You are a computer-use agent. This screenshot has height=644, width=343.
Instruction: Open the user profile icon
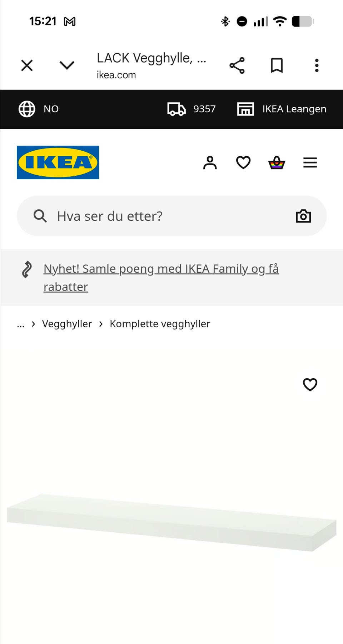(x=210, y=162)
